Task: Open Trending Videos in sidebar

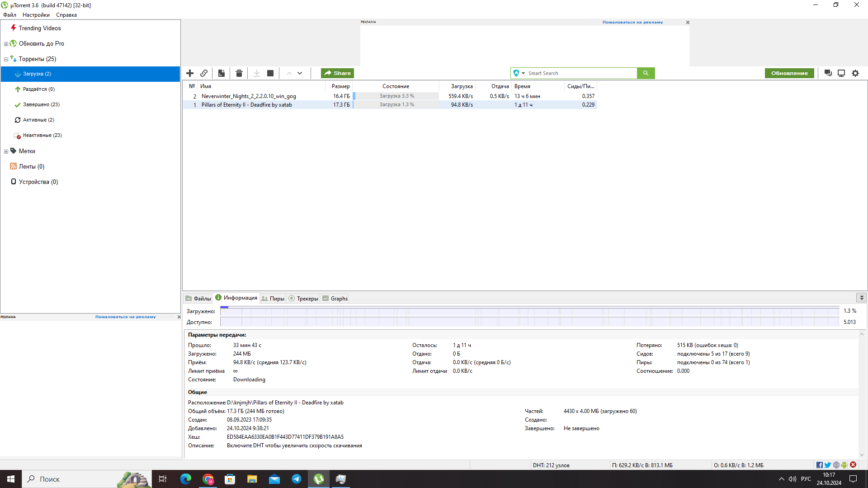Action: [40, 28]
